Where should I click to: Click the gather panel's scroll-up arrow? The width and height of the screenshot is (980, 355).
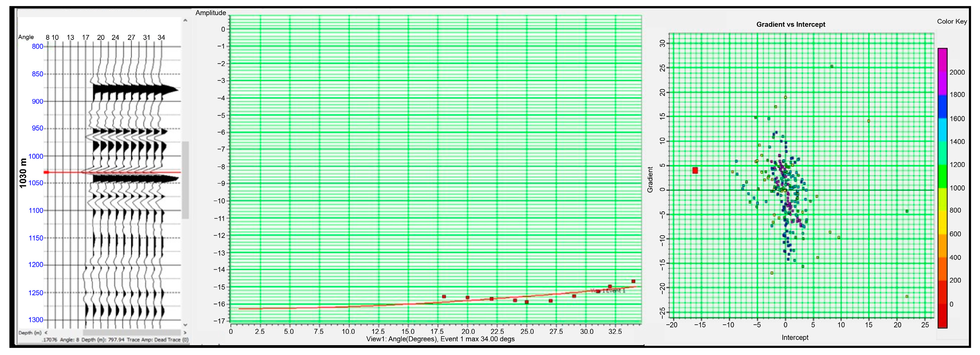coord(185,21)
